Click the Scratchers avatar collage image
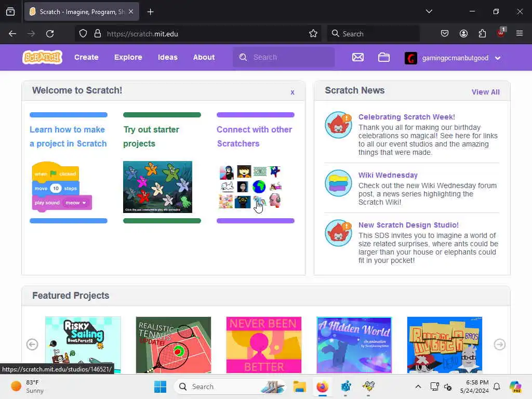 250,187
